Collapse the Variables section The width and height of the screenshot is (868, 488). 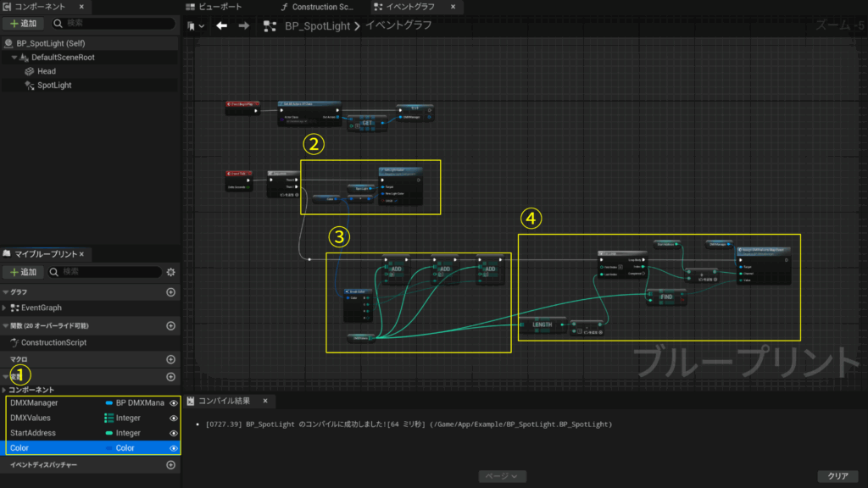click(6, 377)
